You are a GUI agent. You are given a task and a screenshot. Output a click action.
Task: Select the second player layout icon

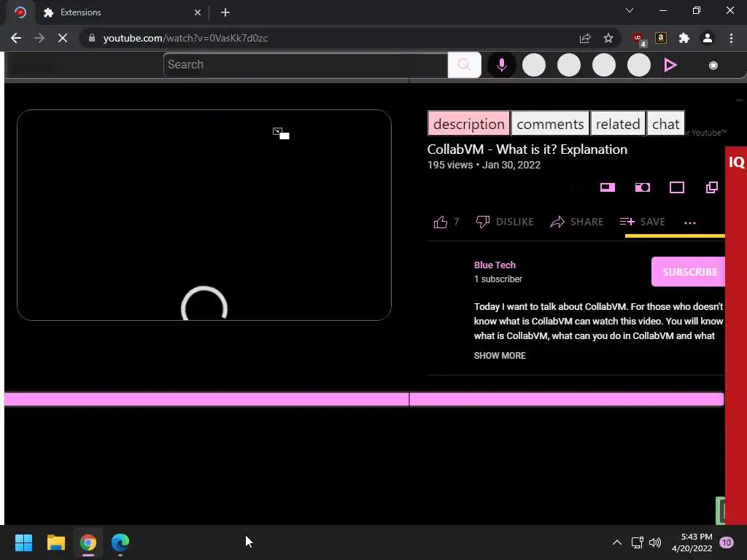coord(643,187)
